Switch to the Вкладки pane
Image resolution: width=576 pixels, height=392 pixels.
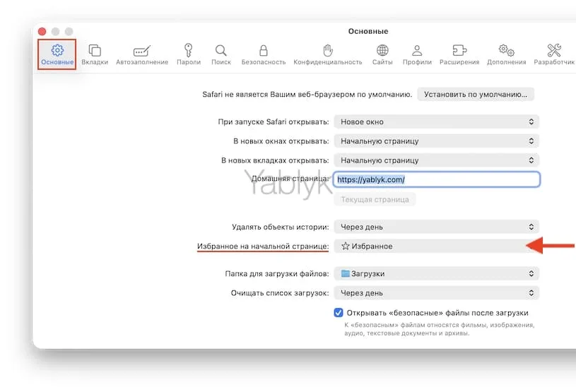click(95, 54)
